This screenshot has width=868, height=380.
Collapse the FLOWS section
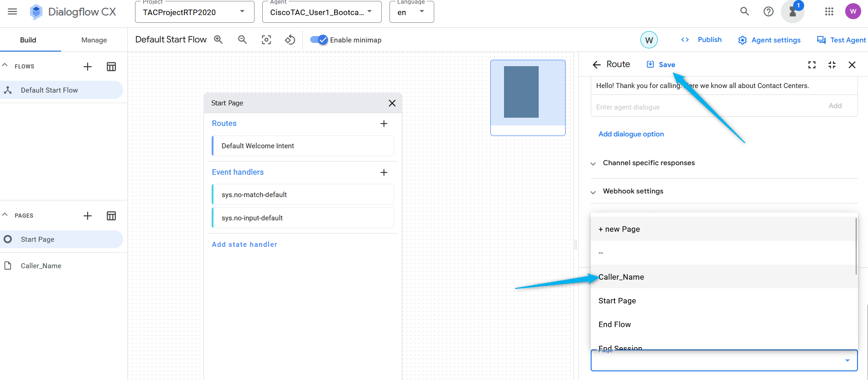pyautogui.click(x=5, y=66)
